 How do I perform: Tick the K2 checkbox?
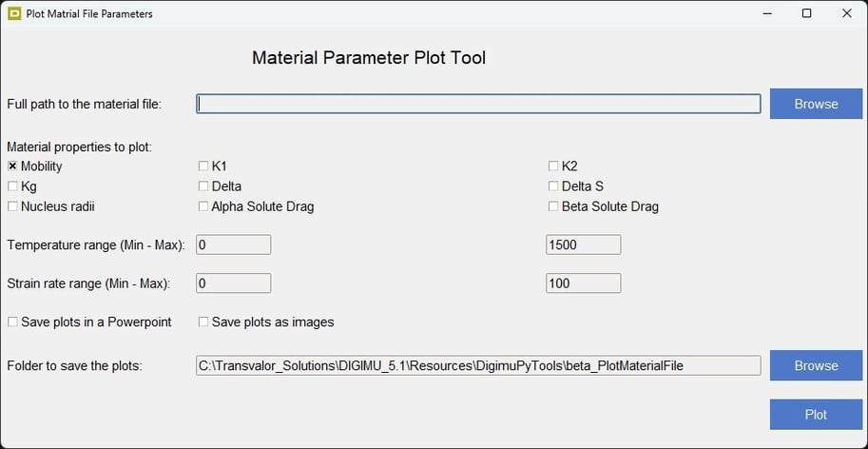point(553,166)
